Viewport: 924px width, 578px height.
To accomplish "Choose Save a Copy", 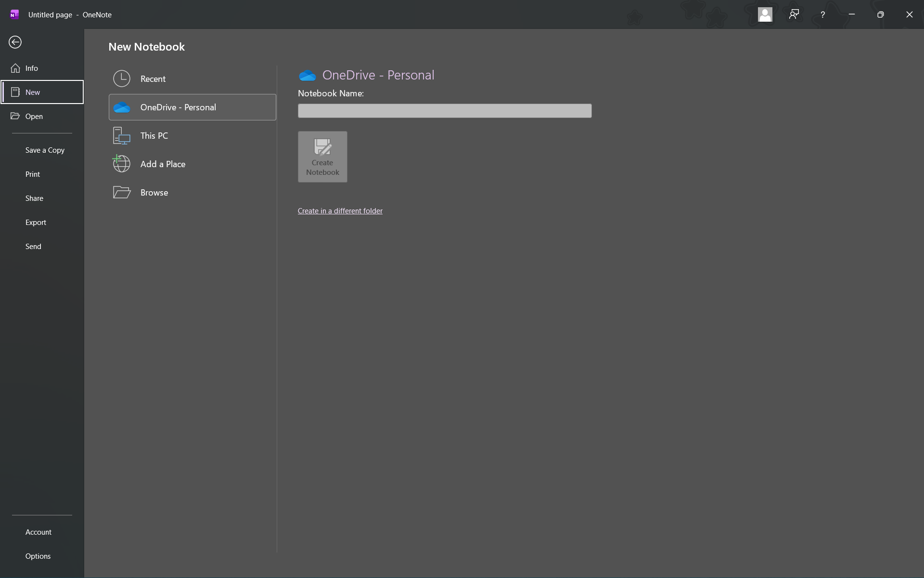I will [42, 150].
